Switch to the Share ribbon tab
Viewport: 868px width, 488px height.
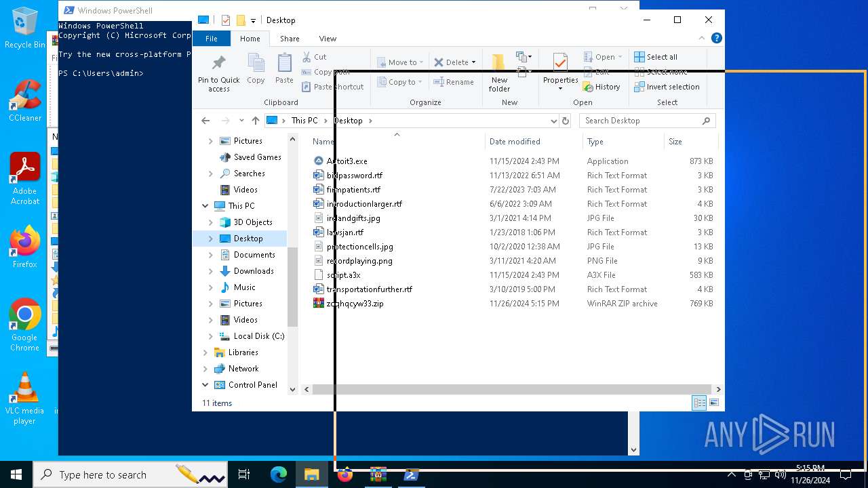pyautogui.click(x=290, y=39)
